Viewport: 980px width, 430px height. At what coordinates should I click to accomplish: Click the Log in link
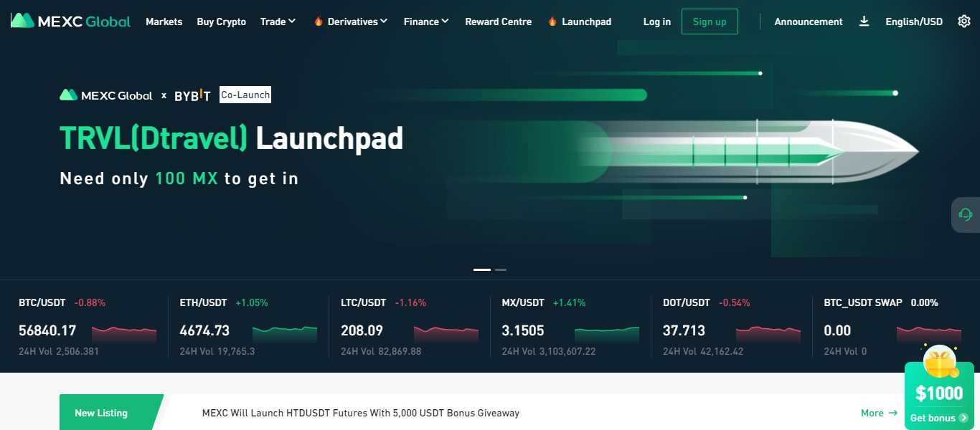coord(656,21)
